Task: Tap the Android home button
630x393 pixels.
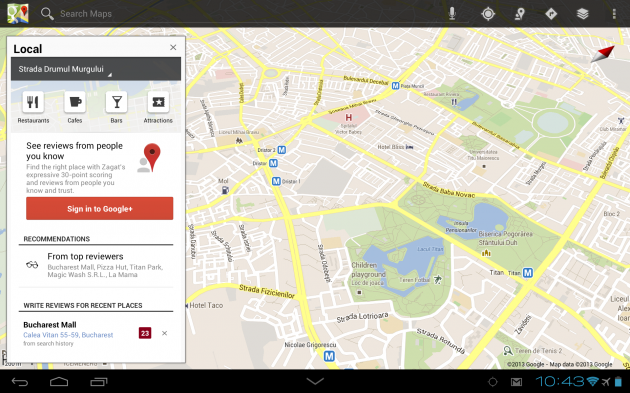Action: pos(59,381)
